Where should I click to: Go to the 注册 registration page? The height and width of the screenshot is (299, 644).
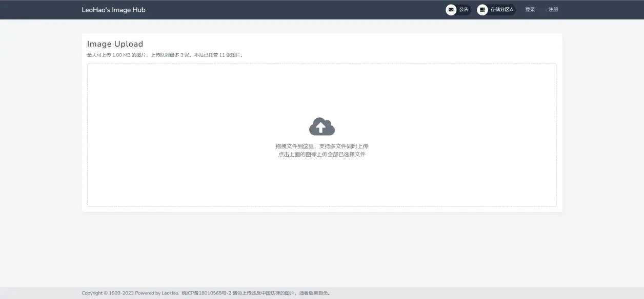[553, 10]
